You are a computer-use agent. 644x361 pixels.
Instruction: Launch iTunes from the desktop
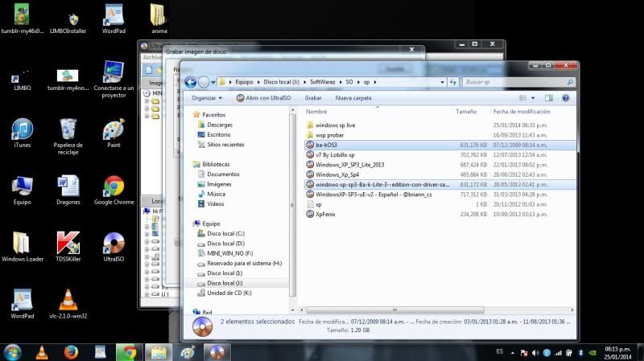pos(23,133)
